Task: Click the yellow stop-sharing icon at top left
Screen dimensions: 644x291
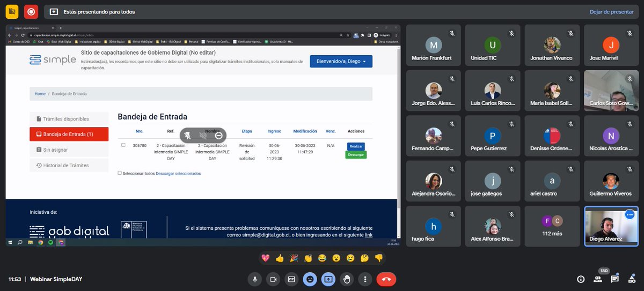Action: 11,11
